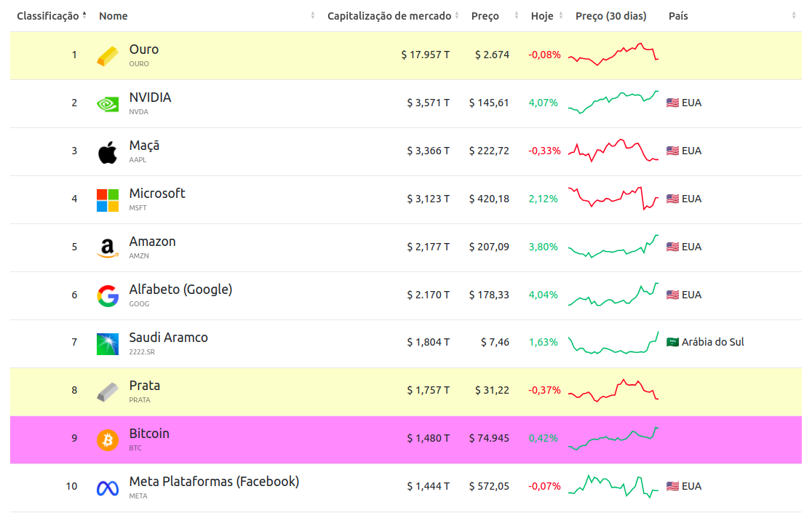Click the $ 1,444 T market cap
This screenshot has width=812, height=513.
pyautogui.click(x=429, y=486)
